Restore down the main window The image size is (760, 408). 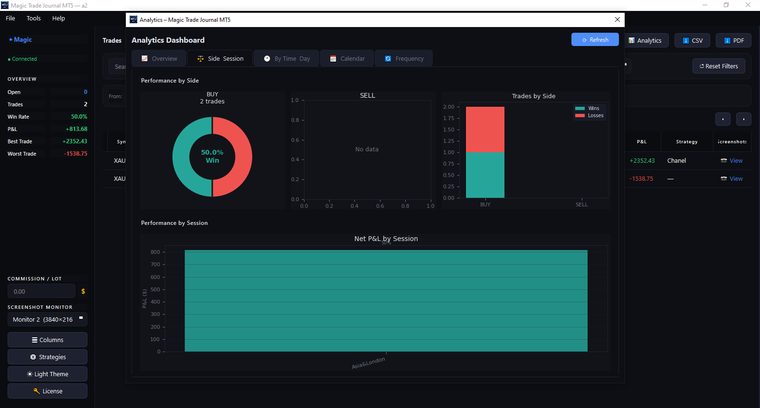726,5
